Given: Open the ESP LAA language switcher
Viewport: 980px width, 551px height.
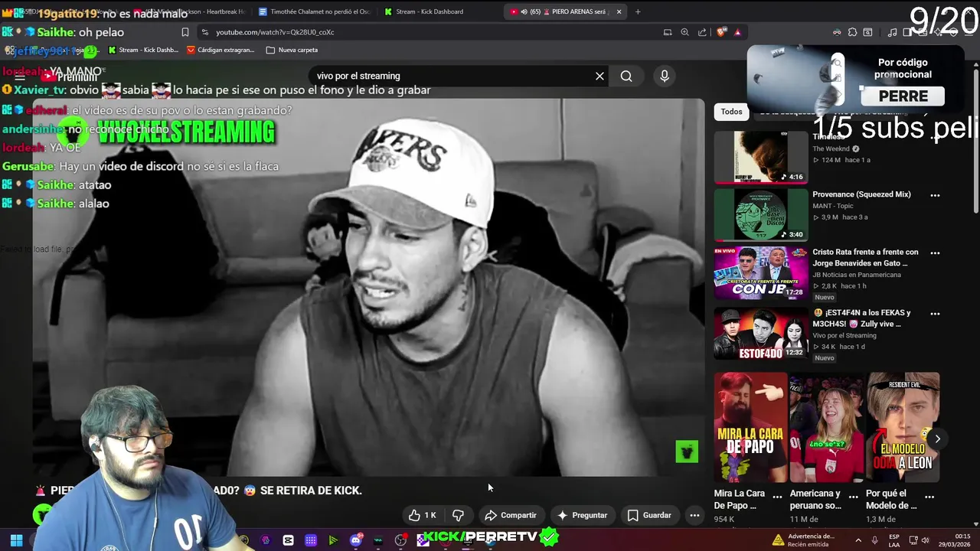Looking at the screenshot, I should (x=893, y=540).
